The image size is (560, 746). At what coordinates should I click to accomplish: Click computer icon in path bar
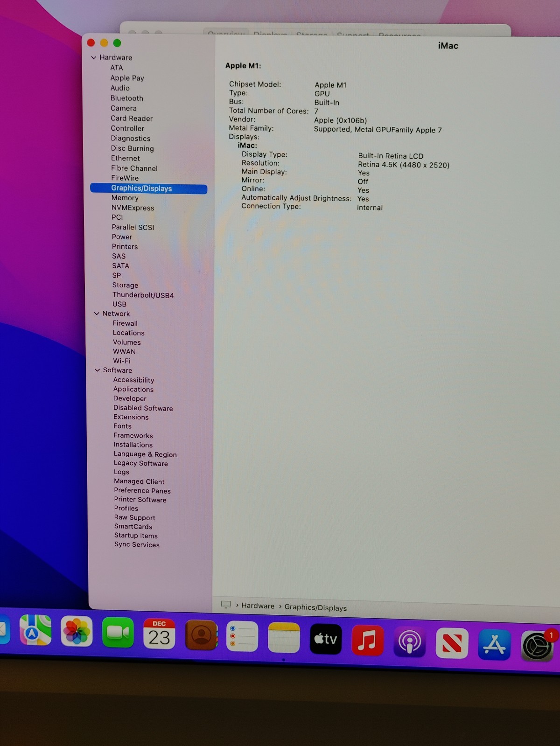click(x=226, y=605)
